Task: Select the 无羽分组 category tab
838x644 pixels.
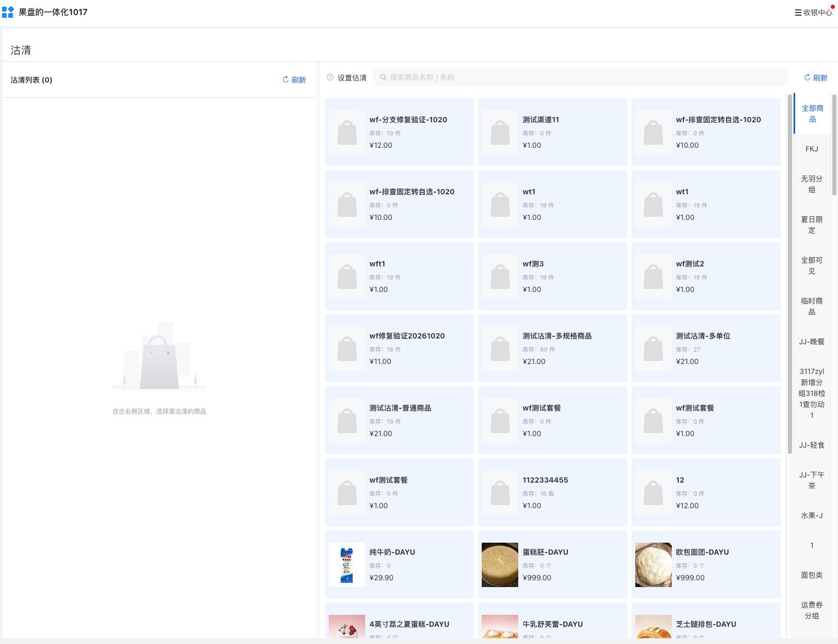Action: pos(812,184)
